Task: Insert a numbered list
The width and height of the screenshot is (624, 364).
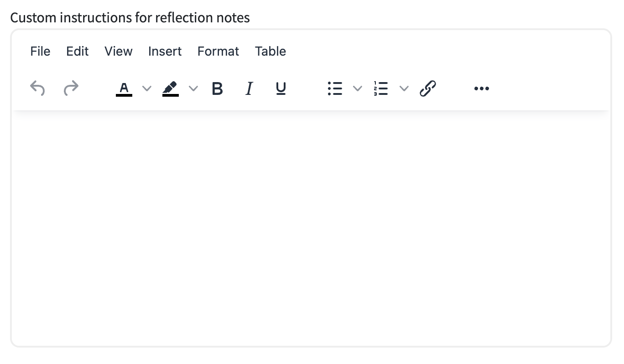Action: point(381,88)
